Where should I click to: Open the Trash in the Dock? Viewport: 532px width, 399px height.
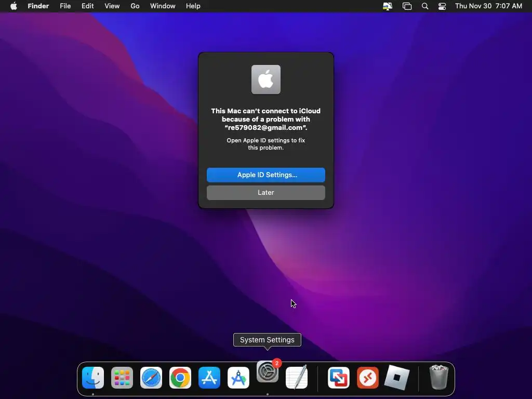438,377
